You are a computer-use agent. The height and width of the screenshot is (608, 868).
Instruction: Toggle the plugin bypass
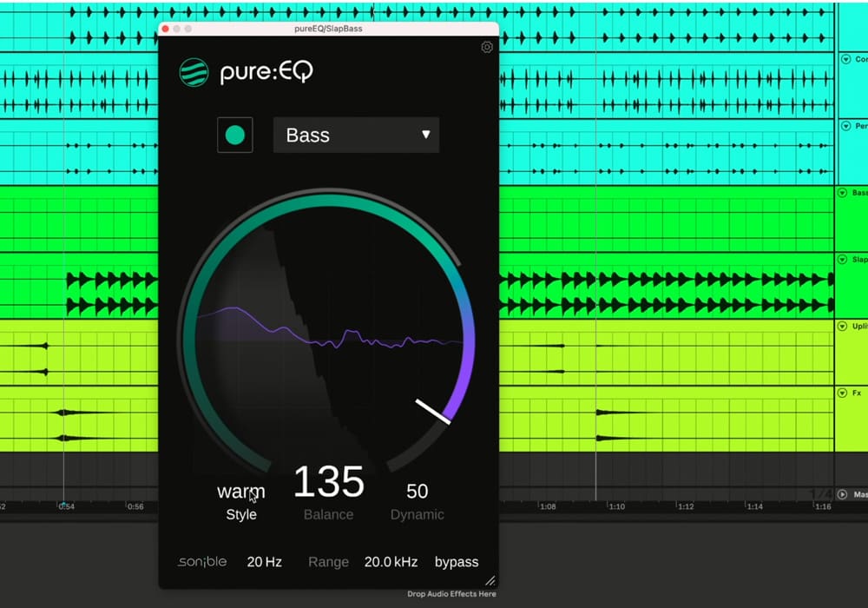point(457,562)
